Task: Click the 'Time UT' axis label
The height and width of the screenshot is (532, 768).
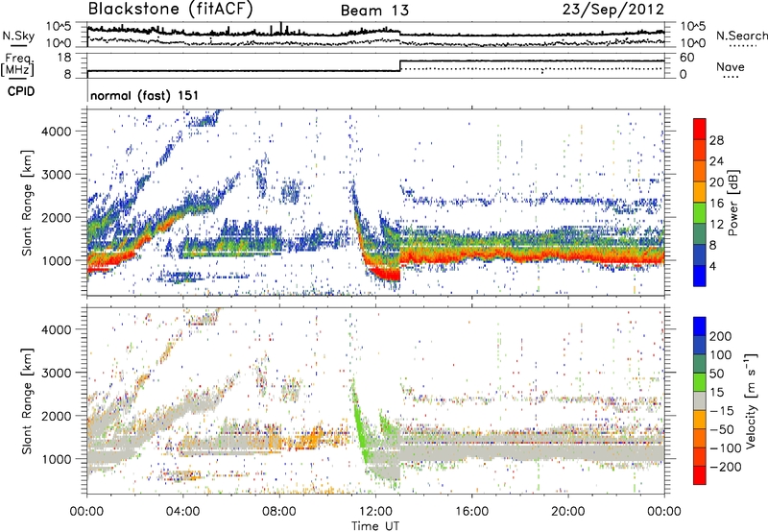Action: pyautogui.click(x=375, y=526)
